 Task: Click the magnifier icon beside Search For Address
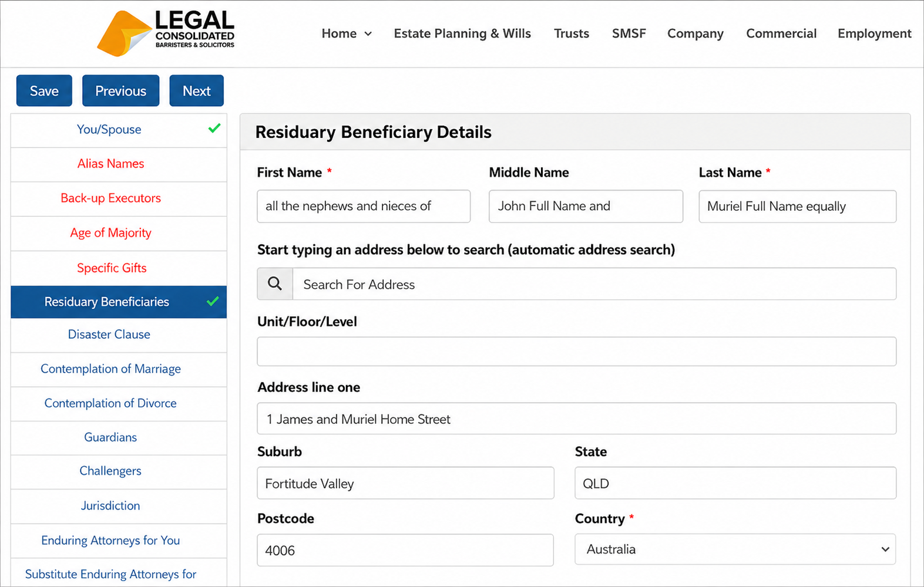(275, 284)
